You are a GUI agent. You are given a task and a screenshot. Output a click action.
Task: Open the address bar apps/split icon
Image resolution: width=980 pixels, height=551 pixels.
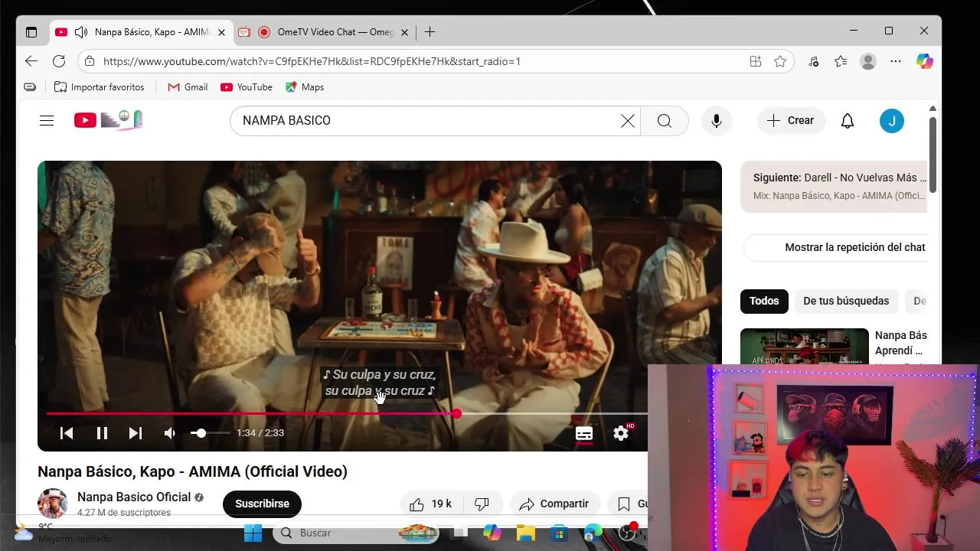click(756, 61)
